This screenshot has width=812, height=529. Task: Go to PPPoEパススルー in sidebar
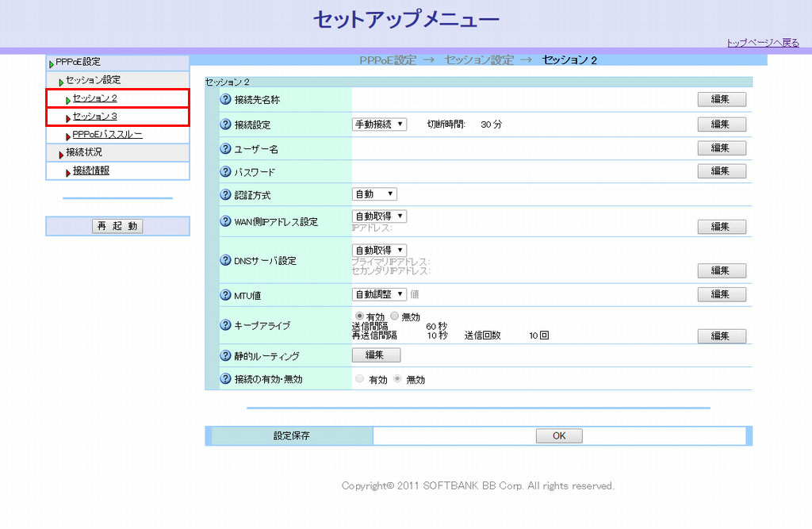107,135
